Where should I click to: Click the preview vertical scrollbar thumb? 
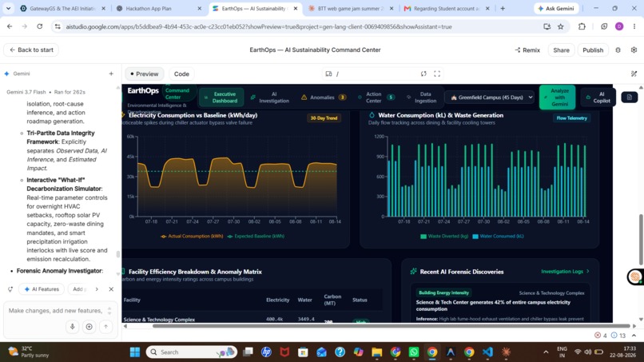pyautogui.click(x=641, y=240)
